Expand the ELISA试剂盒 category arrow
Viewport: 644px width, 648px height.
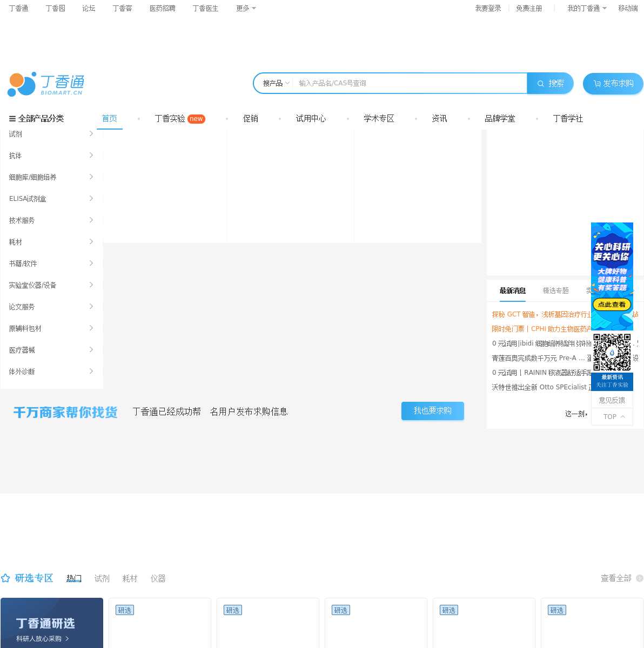click(x=91, y=198)
